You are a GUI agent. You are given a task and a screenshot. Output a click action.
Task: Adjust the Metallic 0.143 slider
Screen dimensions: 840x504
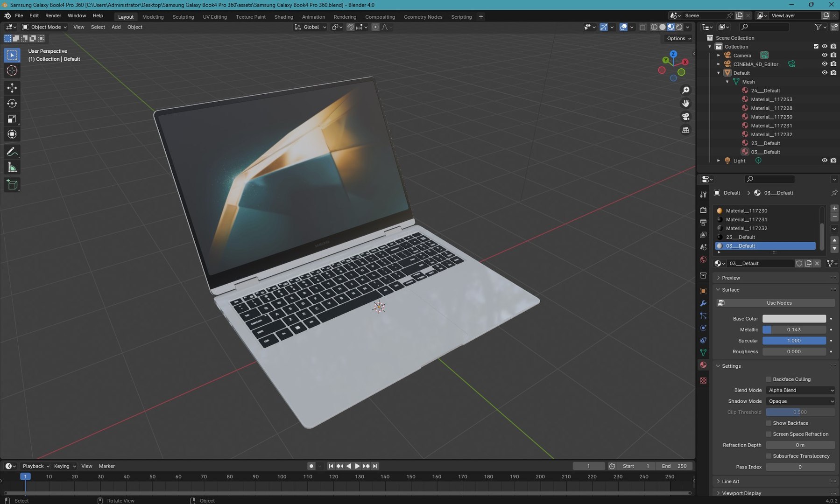point(794,330)
